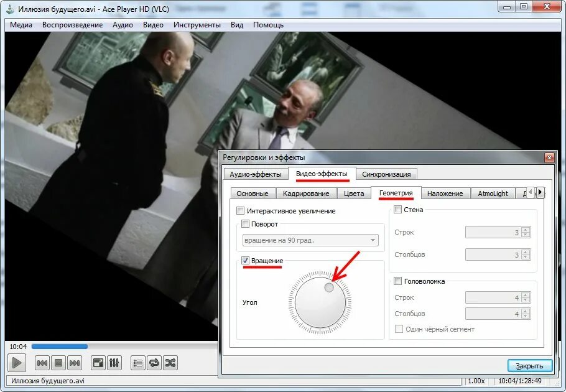Viewport: 566px width, 392px height.
Task: Select the Геометрия sub-tab
Action: (396, 193)
